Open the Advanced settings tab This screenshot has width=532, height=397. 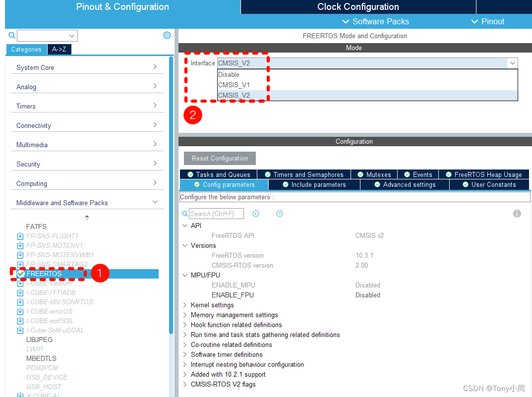(x=405, y=185)
